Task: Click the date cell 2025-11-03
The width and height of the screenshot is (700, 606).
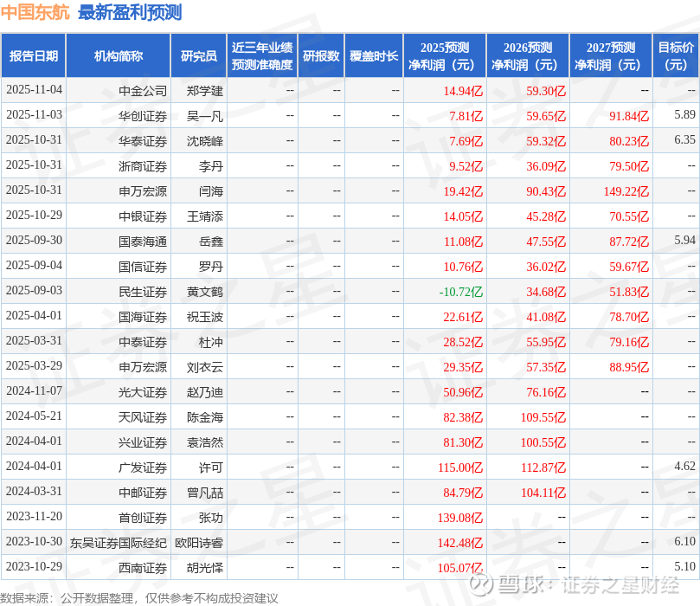Action: pos(34,114)
